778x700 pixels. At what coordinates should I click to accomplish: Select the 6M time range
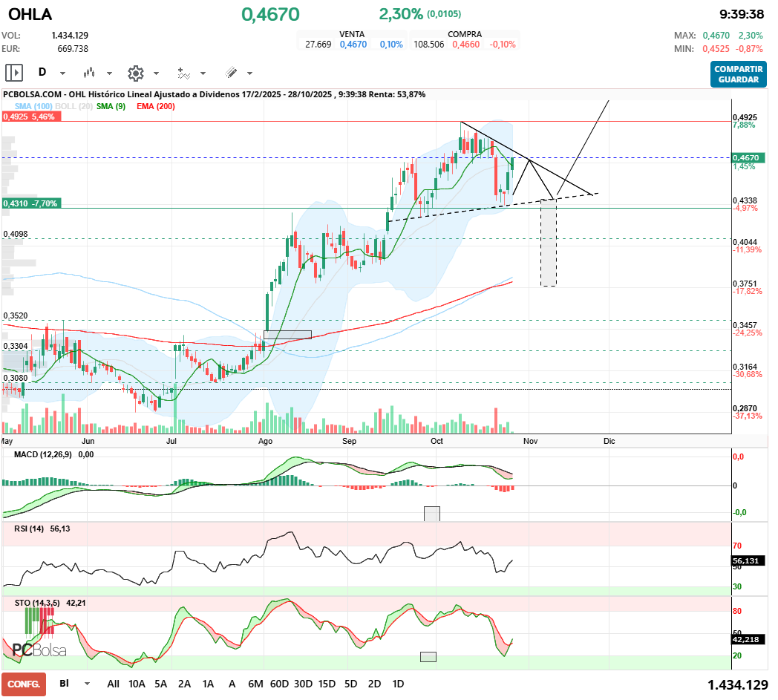[x=255, y=684]
